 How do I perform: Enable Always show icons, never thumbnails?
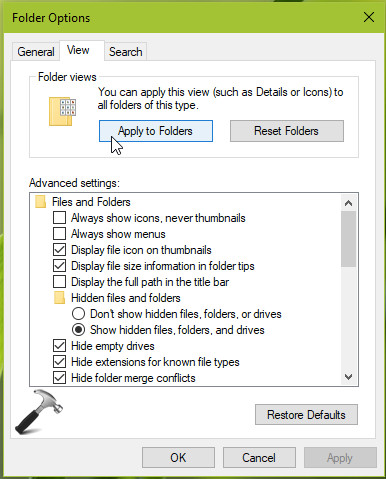click(x=59, y=218)
